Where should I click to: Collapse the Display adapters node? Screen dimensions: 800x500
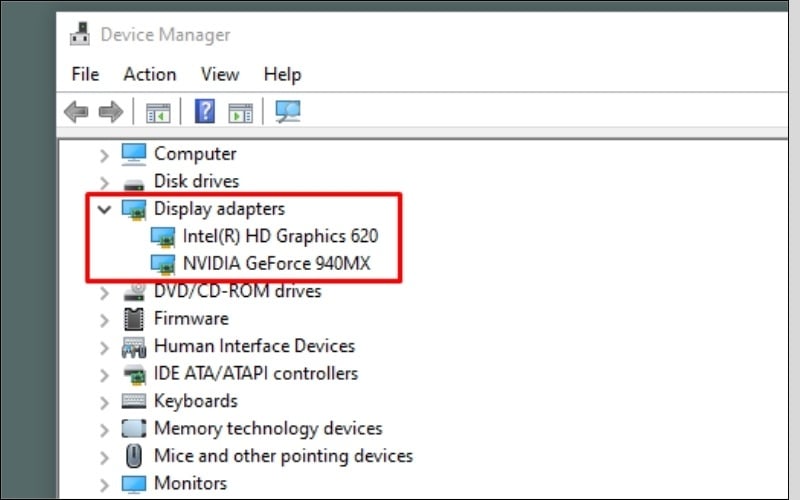104,209
